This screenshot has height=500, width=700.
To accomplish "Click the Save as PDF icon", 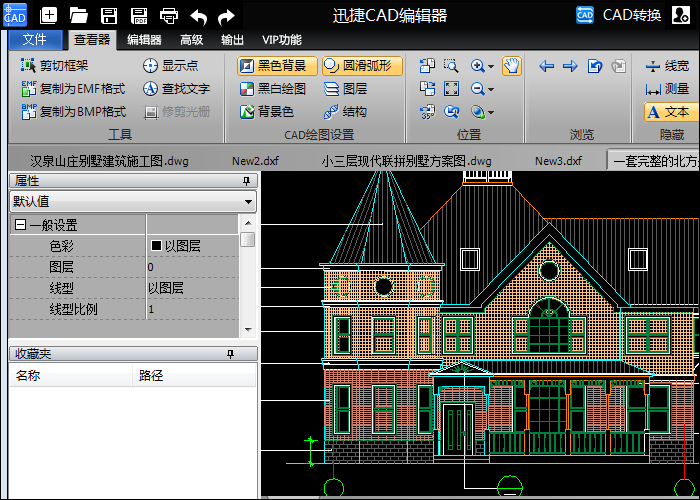I will coord(139,16).
